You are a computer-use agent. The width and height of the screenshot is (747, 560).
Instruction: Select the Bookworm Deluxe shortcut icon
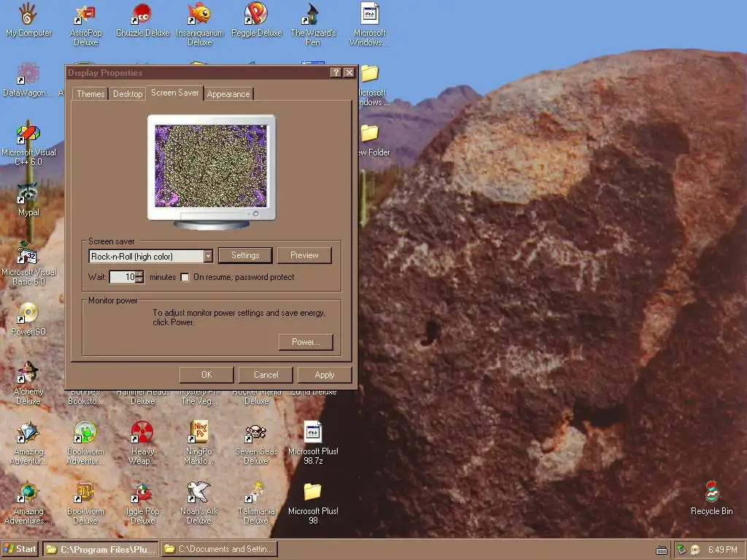(x=85, y=492)
